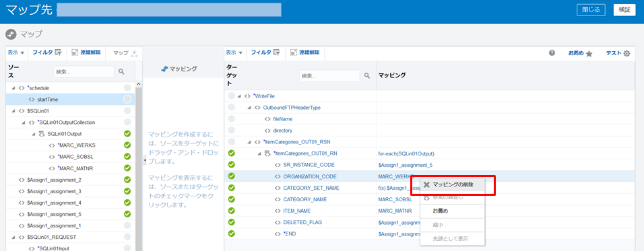Click the マップ add button in source toolbar
Screen dimensions: 644x251
point(125,53)
